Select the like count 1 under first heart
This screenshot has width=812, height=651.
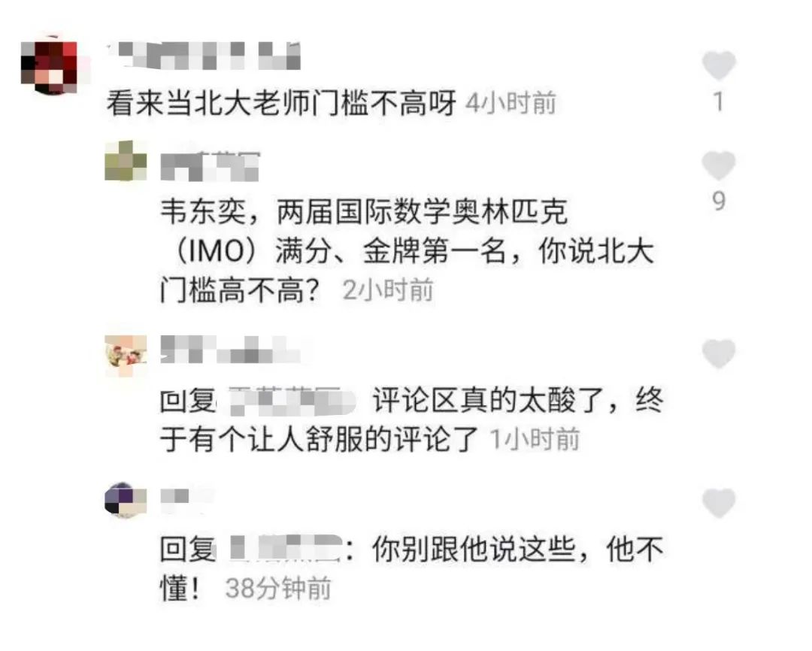[719, 101]
